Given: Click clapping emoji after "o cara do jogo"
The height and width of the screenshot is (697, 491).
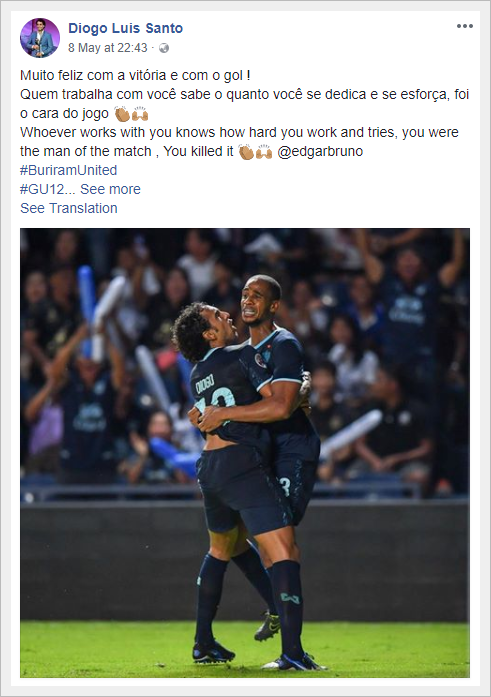Looking at the screenshot, I should [122, 114].
